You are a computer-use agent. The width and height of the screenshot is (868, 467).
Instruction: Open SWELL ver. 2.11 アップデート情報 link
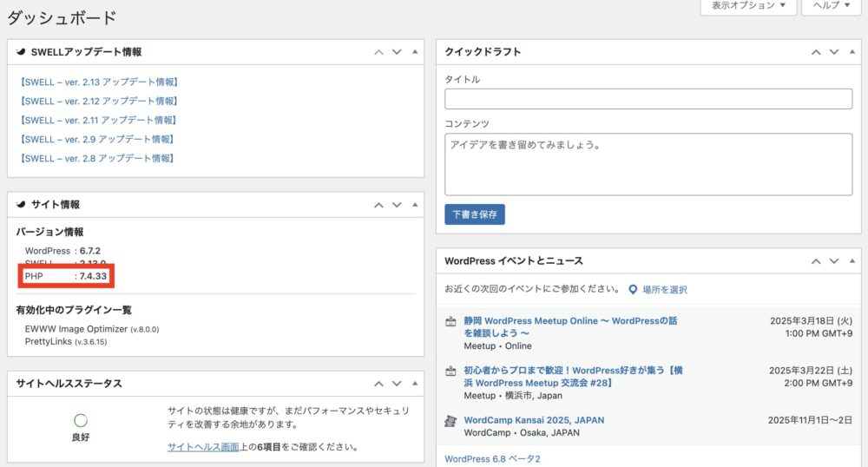99,120
